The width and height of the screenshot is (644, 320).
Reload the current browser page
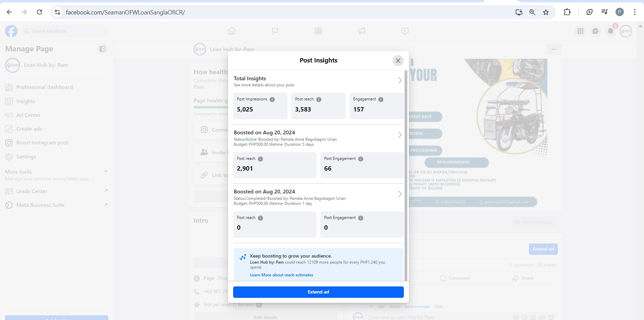39,12
